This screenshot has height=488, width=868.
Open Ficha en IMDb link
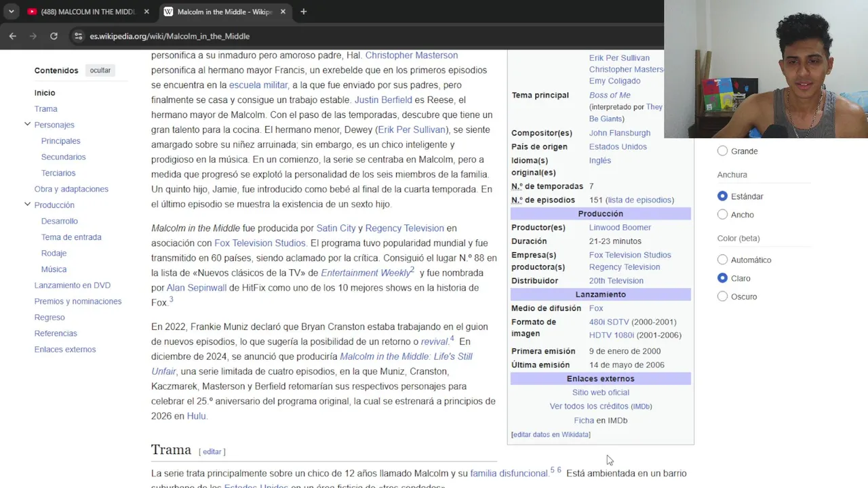584,421
